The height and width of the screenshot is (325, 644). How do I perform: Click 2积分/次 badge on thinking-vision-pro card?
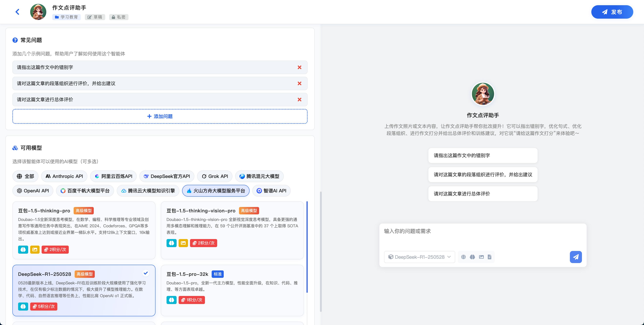203,243
